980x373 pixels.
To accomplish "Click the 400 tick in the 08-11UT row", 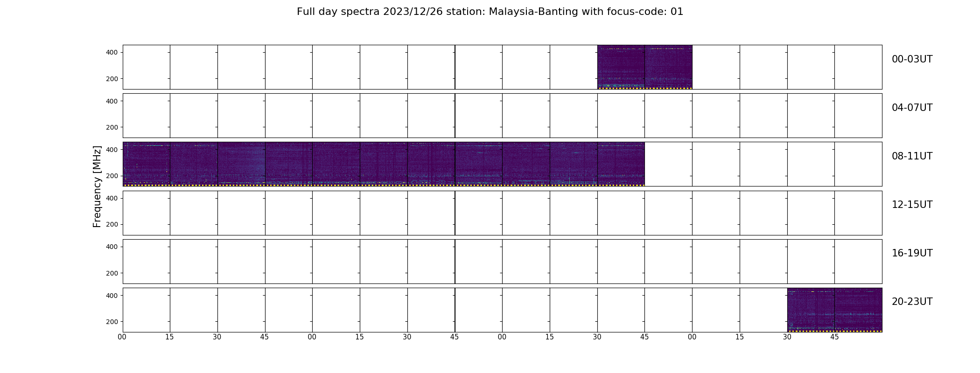I will click(x=112, y=150).
